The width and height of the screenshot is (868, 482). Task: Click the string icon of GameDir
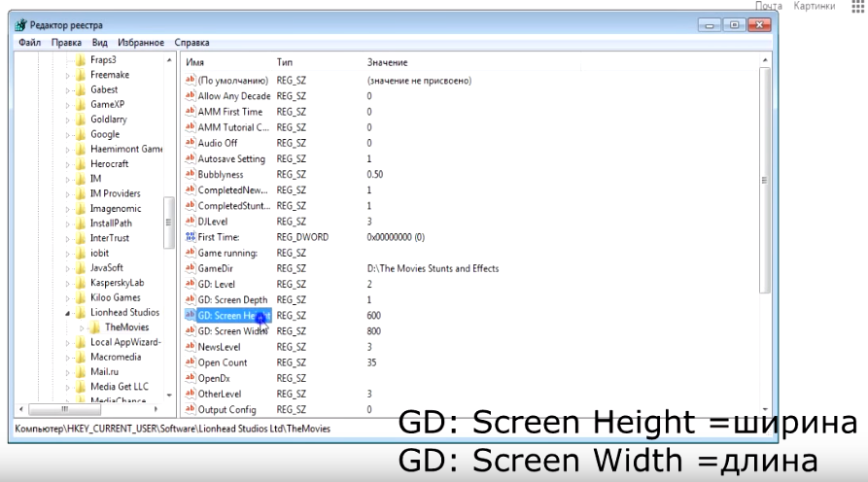point(191,268)
